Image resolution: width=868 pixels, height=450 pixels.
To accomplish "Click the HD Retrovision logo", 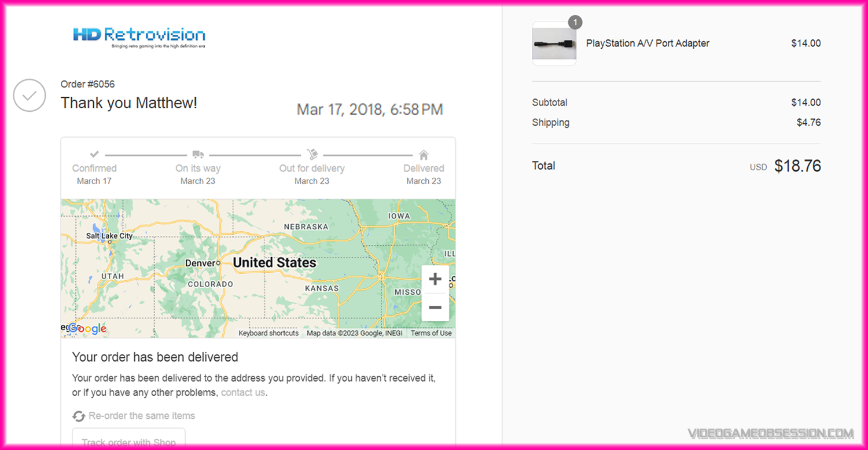I will [x=139, y=36].
